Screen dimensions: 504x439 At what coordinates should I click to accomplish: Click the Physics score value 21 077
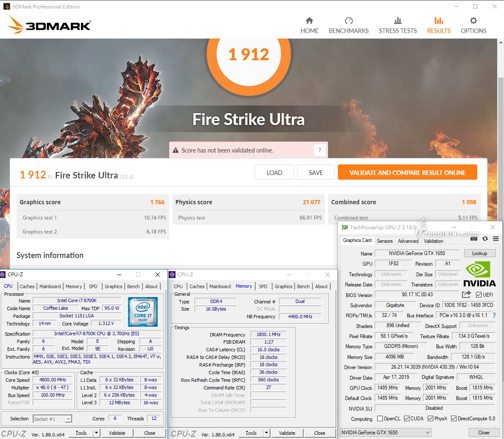312,202
